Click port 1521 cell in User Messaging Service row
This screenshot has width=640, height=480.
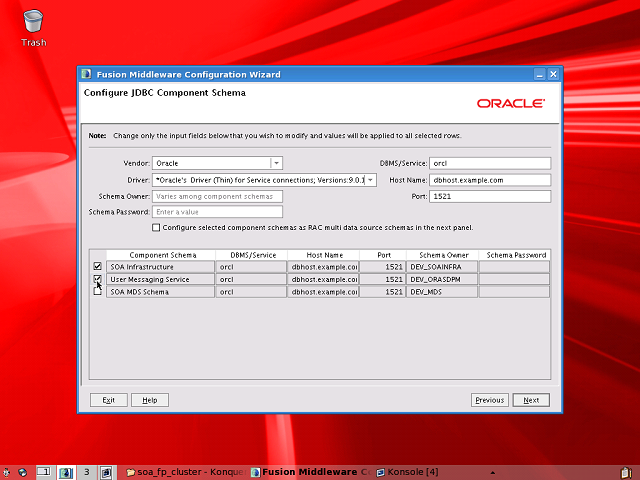tap(383, 279)
